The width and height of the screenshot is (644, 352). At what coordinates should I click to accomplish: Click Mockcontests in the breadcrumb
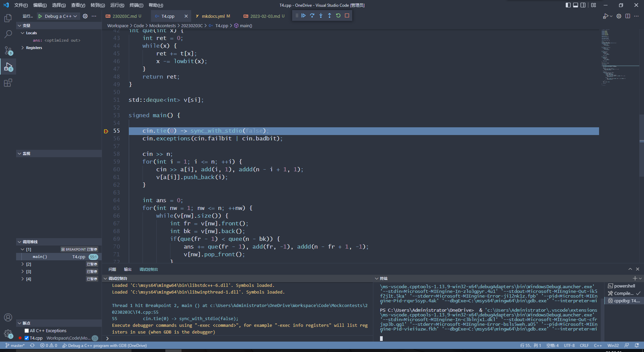point(162,26)
